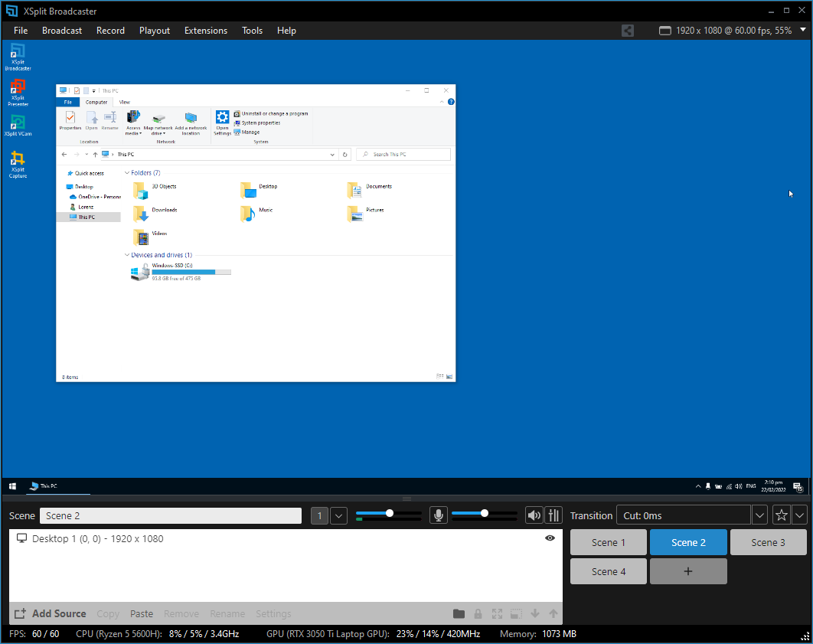Click the Videos folder icon in This PC
This screenshot has width=813, height=644.
pyautogui.click(x=141, y=237)
